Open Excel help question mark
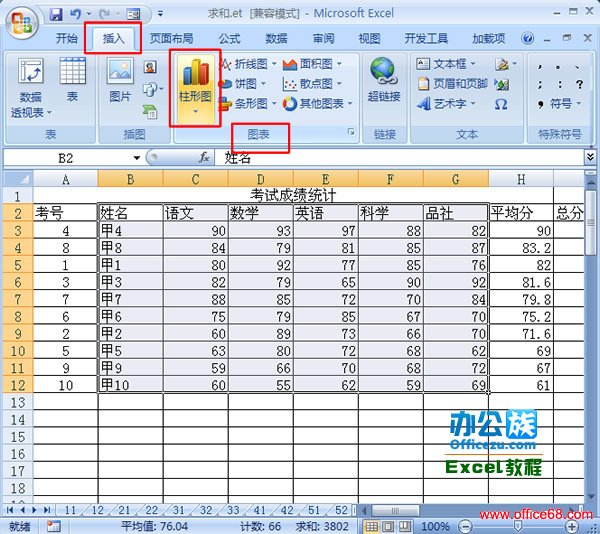Image resolution: width=600 pixels, height=534 pixels. point(528,38)
